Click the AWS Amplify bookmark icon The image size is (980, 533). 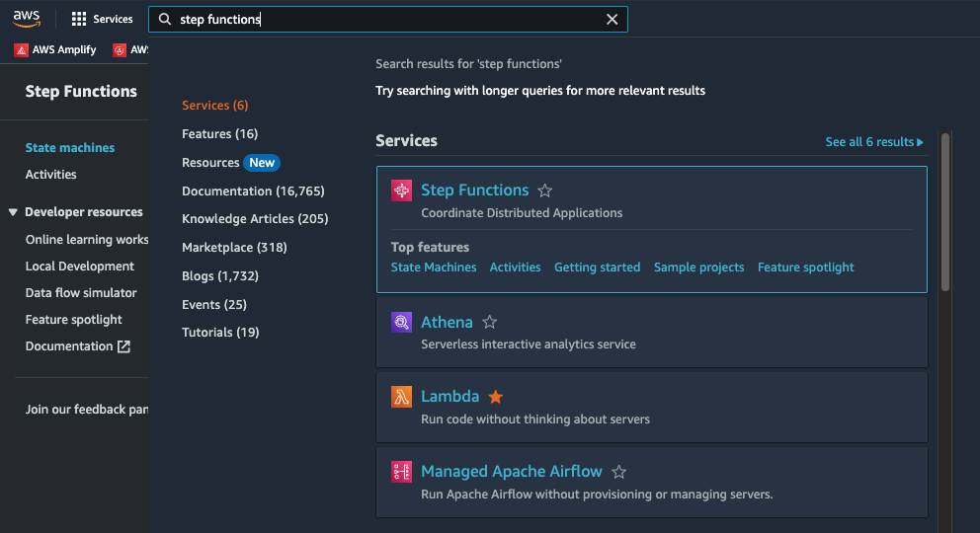[x=22, y=50]
